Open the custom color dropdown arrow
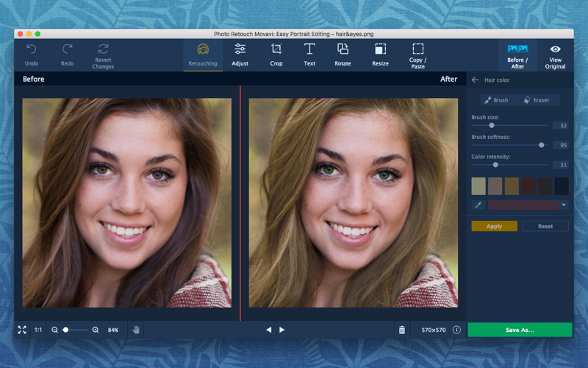Image resolution: width=588 pixels, height=368 pixels. point(564,205)
